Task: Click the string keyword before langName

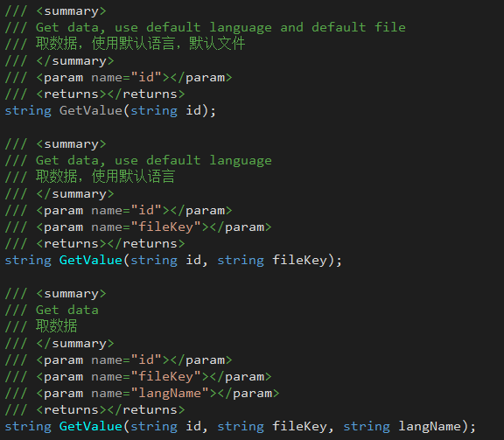Action: coord(367,427)
